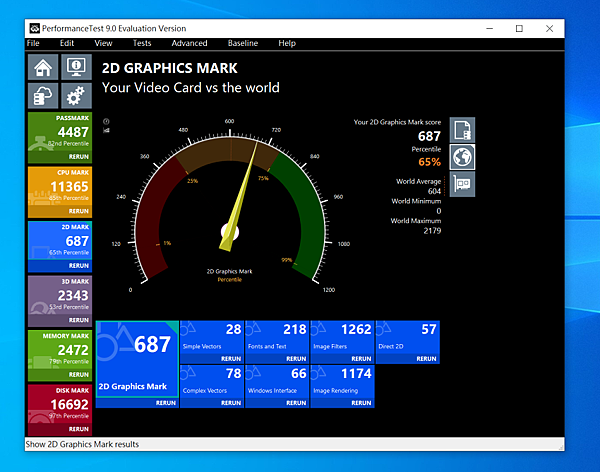Click the save results document icon
Image resolution: width=600 pixels, height=472 pixels.
tap(462, 130)
